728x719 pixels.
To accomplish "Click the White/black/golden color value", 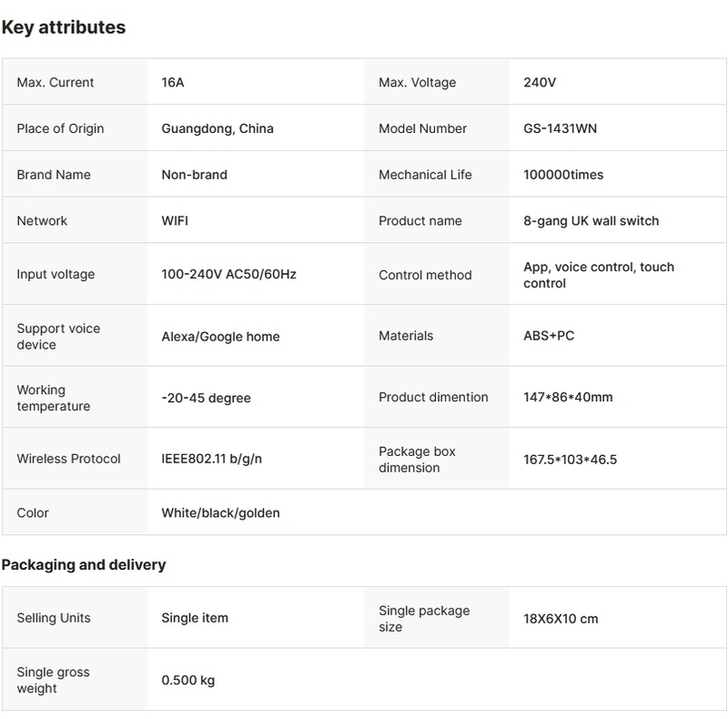I will click(221, 513).
